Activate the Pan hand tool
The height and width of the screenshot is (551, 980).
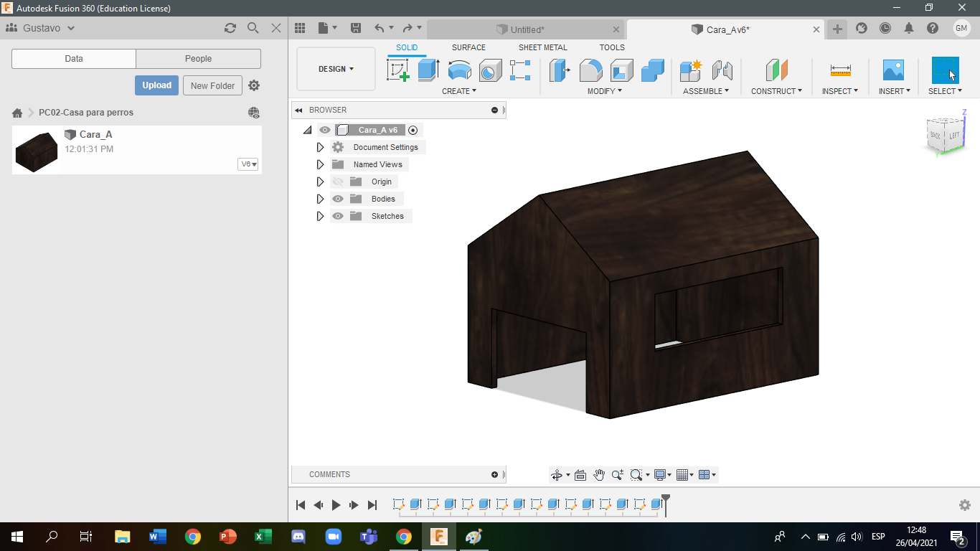click(599, 475)
